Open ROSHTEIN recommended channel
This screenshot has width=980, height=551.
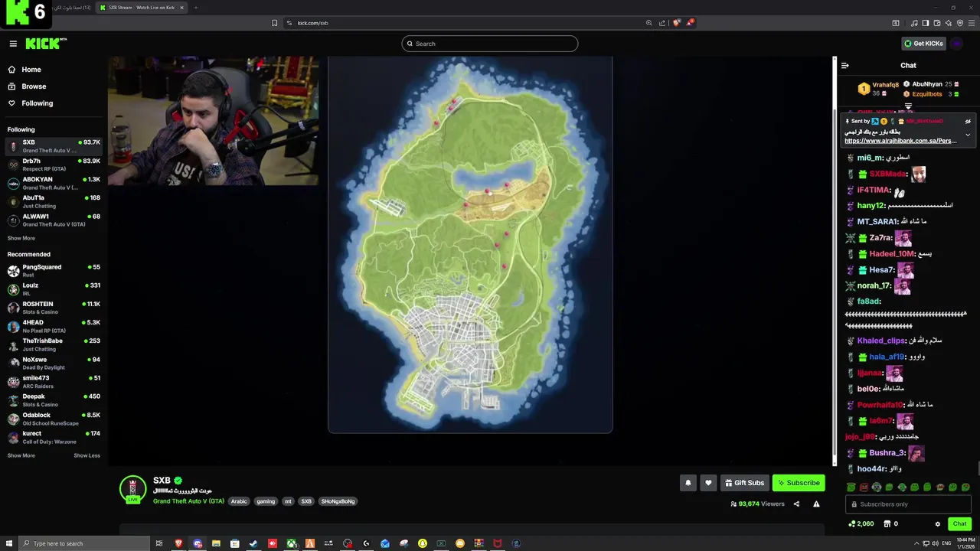[x=54, y=307]
